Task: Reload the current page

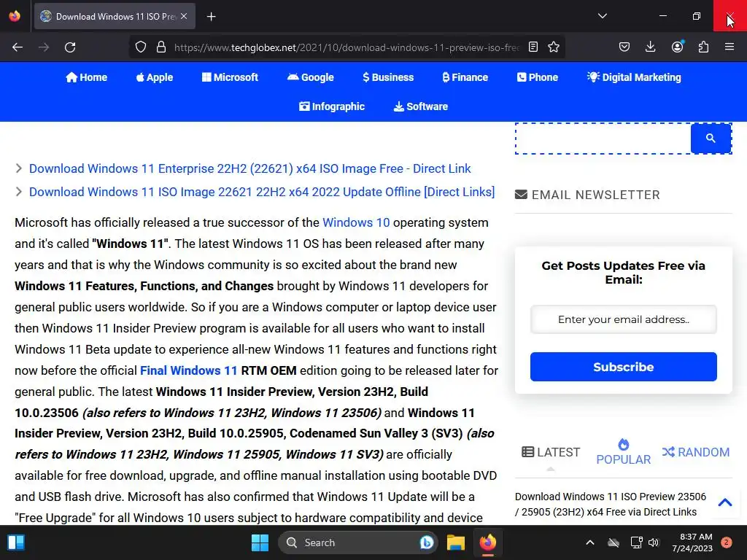Action: [x=70, y=47]
